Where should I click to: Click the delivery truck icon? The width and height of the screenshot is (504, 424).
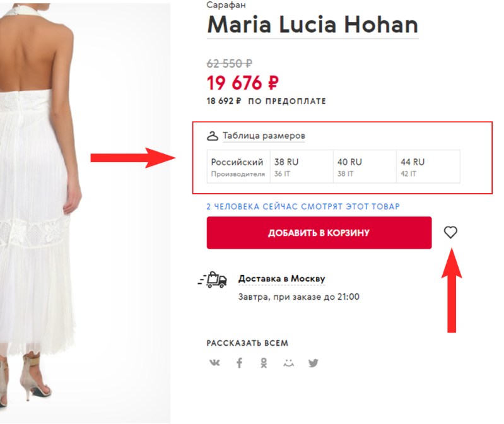tap(213, 279)
